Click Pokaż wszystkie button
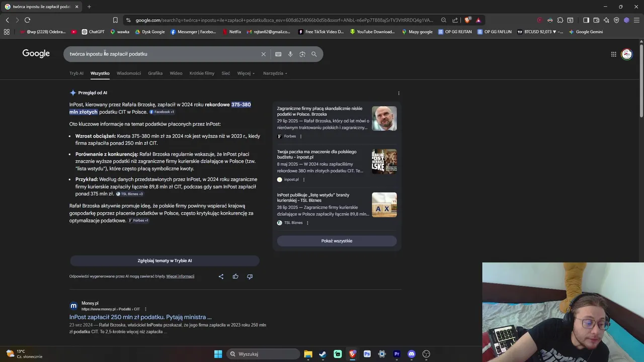 click(337, 241)
